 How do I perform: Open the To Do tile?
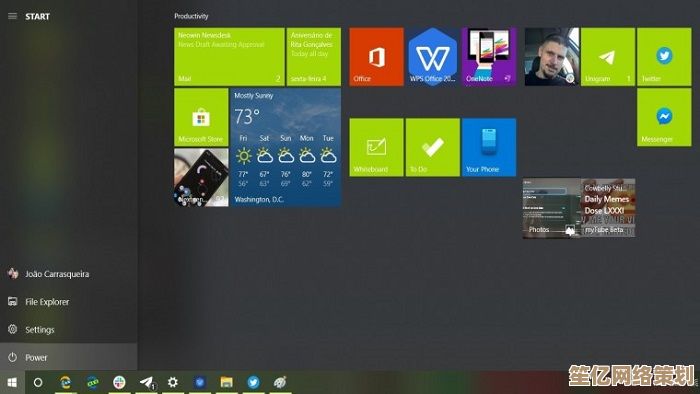(433, 147)
